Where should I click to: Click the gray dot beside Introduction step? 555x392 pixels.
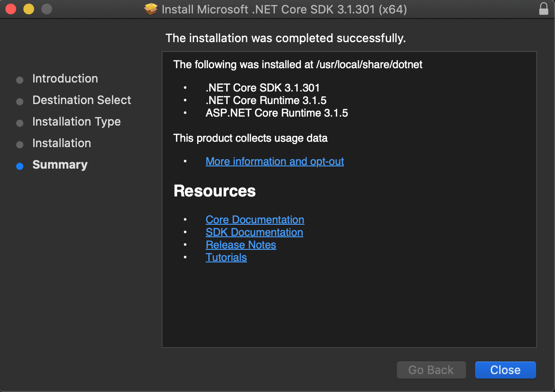click(x=19, y=80)
